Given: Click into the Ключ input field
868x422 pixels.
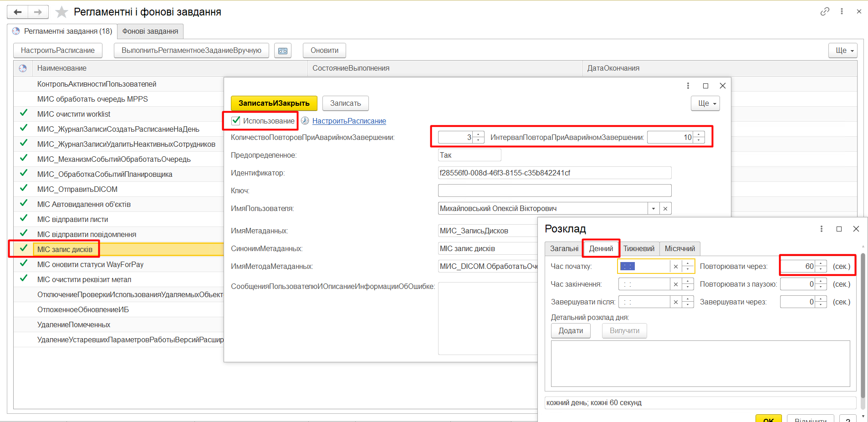Looking at the screenshot, I should pyautogui.click(x=554, y=190).
